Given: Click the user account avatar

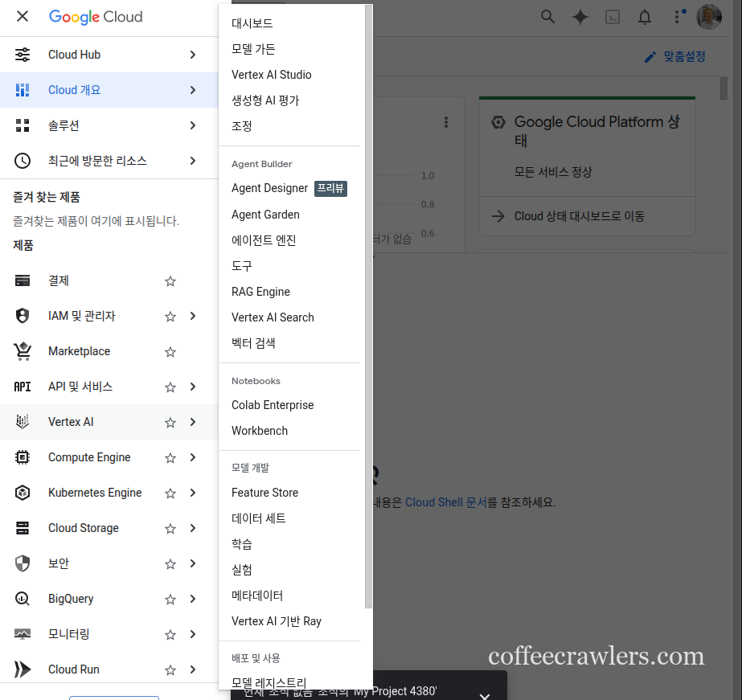Looking at the screenshot, I should click(x=708, y=17).
